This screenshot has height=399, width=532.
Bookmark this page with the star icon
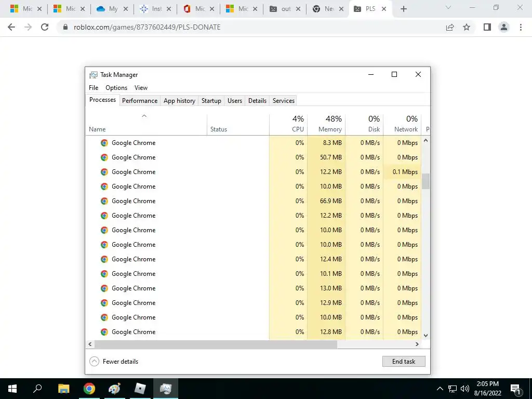click(x=467, y=27)
